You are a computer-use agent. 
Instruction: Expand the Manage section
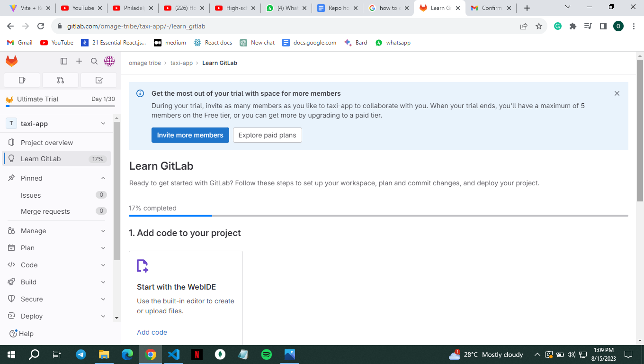57,231
